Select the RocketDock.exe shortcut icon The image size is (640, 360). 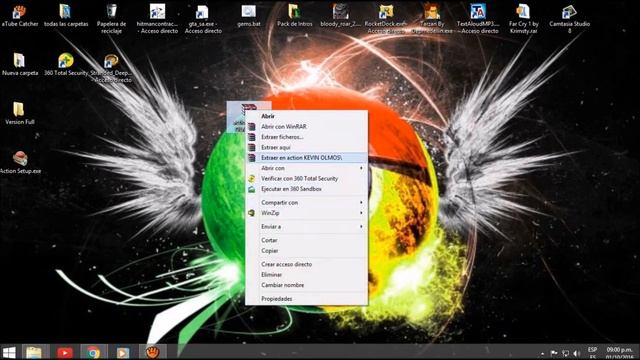[x=386, y=18]
